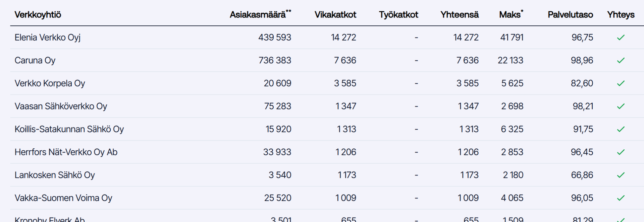Click the Maks column header

(511, 14)
